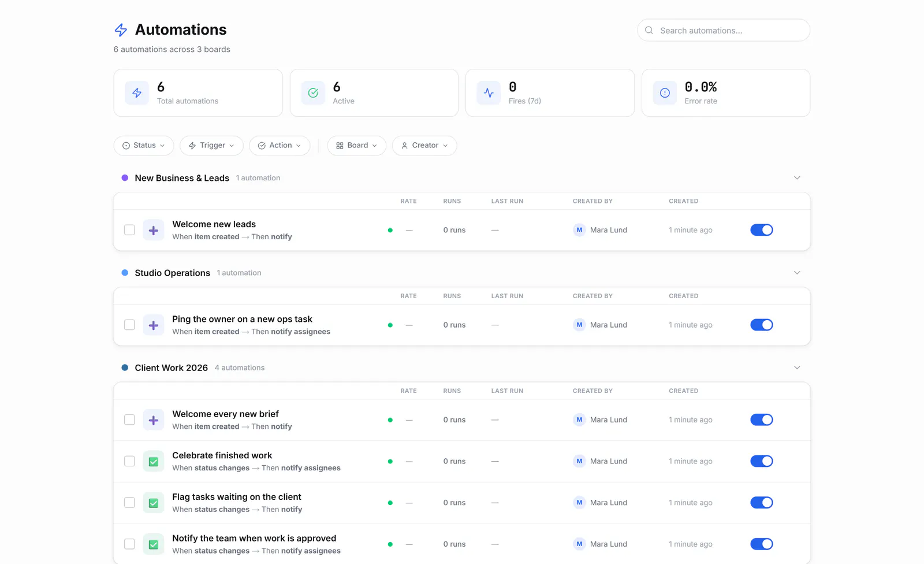Turn off Notify the team when work is approved

coord(762,544)
